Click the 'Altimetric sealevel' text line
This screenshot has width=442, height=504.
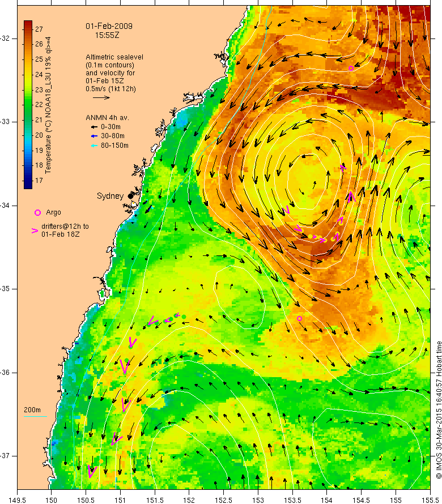coord(114,57)
